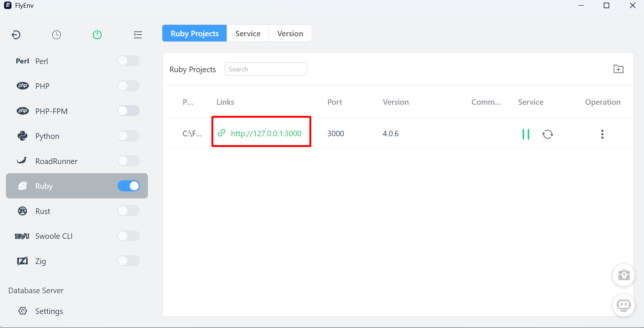Click the green power icon
Viewport: 644px width, 328px height.
[x=97, y=35]
